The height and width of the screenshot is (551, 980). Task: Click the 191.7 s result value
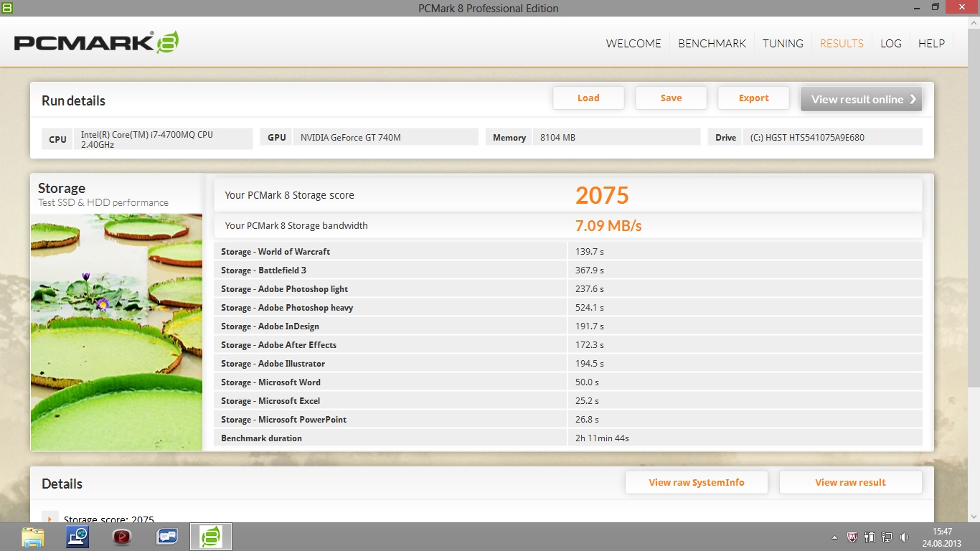pyautogui.click(x=590, y=326)
